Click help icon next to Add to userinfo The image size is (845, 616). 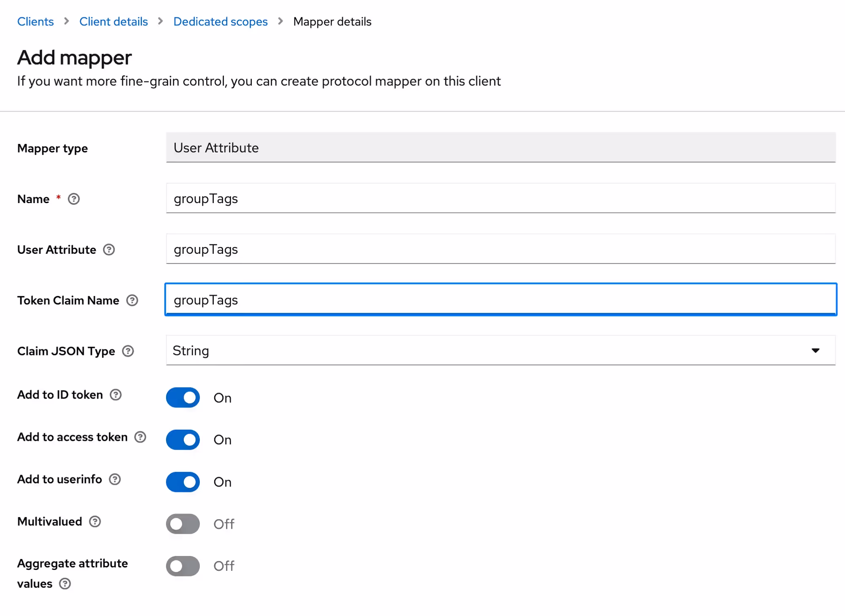115,479
